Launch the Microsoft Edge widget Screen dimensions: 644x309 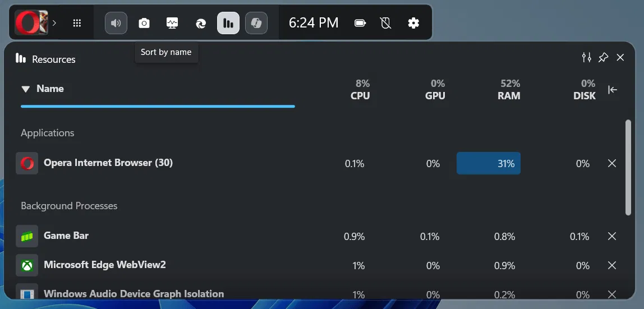[200, 23]
